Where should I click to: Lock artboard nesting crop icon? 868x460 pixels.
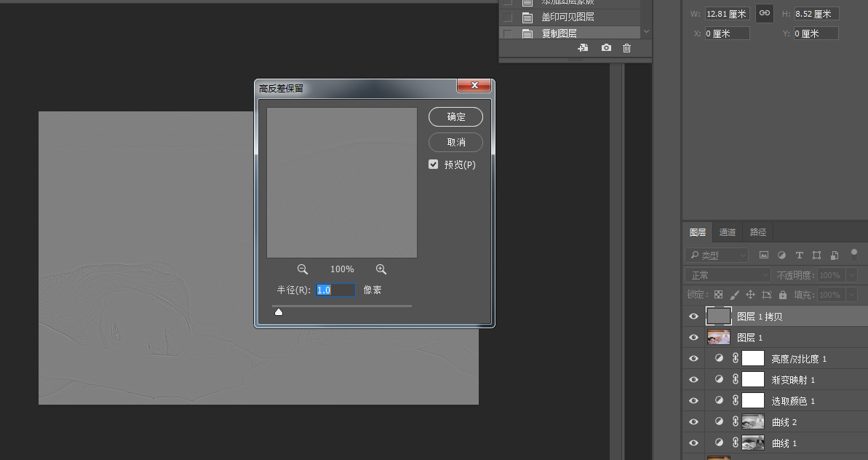tap(767, 295)
